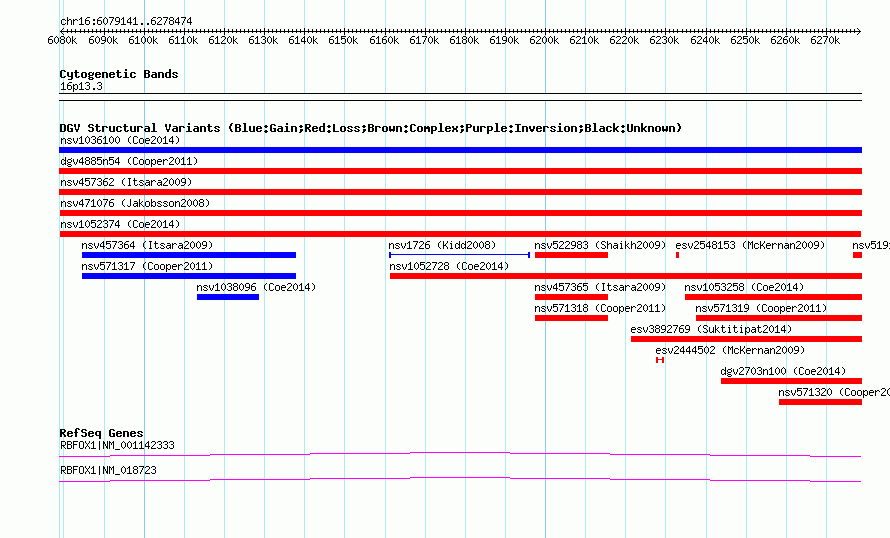Click the RBFOX1|NM_018723 gene label
This screenshot has width=890, height=538.
(108, 470)
